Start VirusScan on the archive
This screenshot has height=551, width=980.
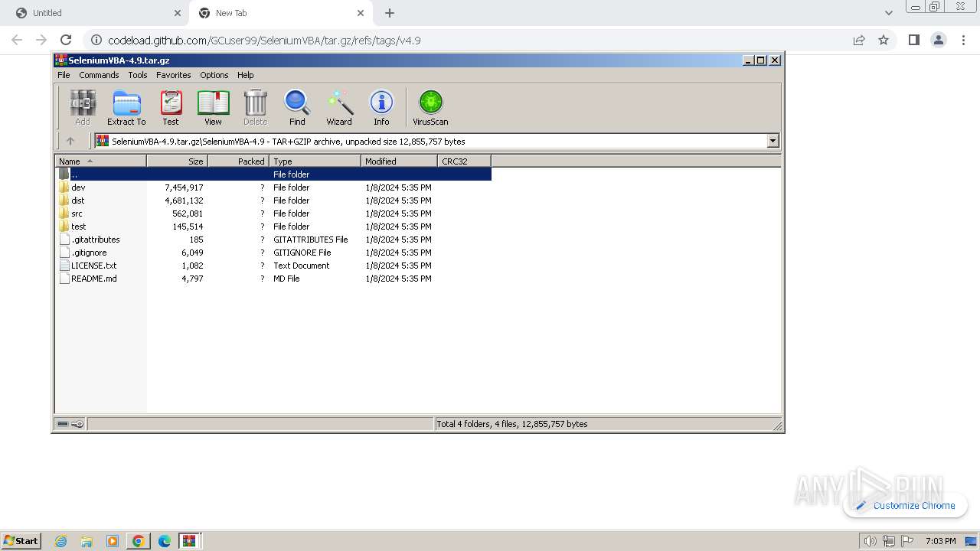click(430, 107)
